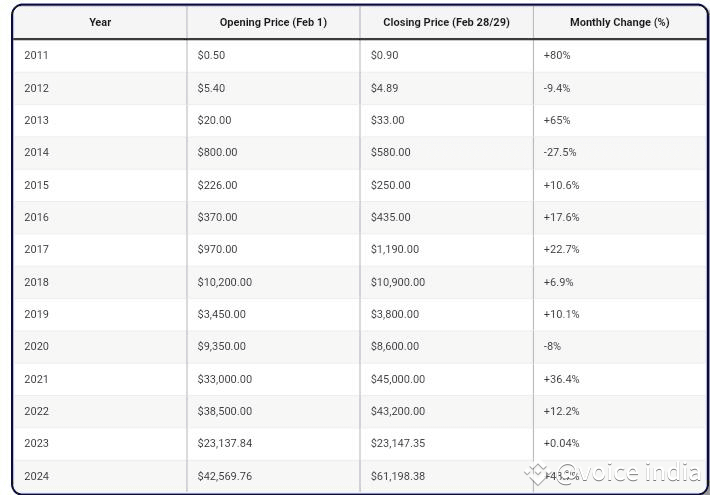This screenshot has width=710, height=495.
Task: Click the voice india watermark logo icon
Action: 537,473
